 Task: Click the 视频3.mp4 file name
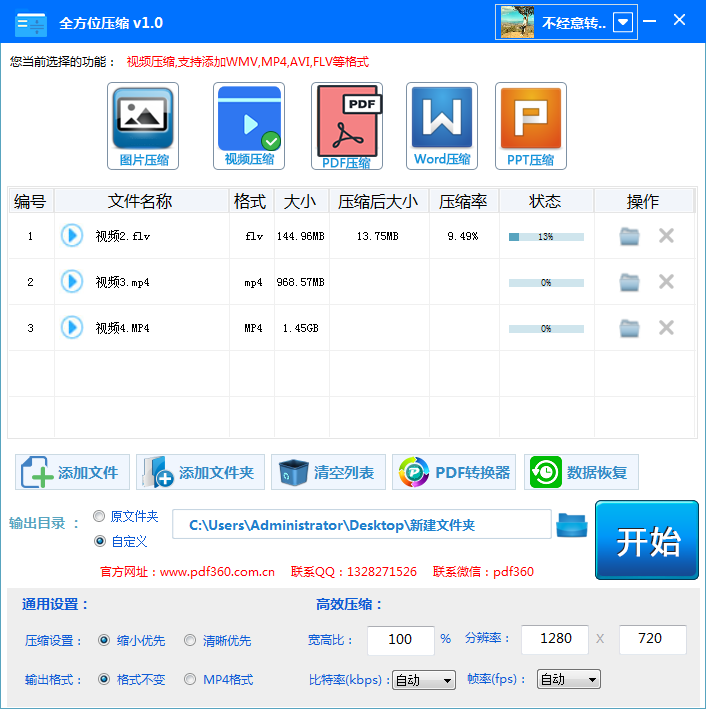(x=123, y=282)
